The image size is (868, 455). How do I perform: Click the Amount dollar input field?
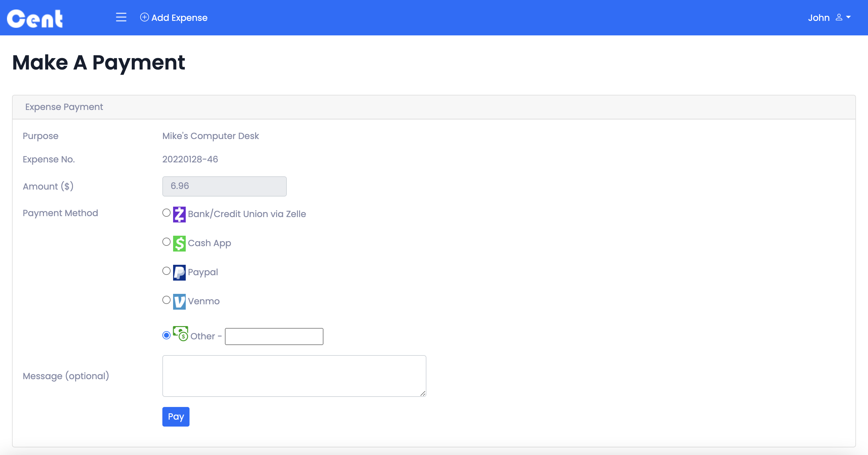pos(224,186)
